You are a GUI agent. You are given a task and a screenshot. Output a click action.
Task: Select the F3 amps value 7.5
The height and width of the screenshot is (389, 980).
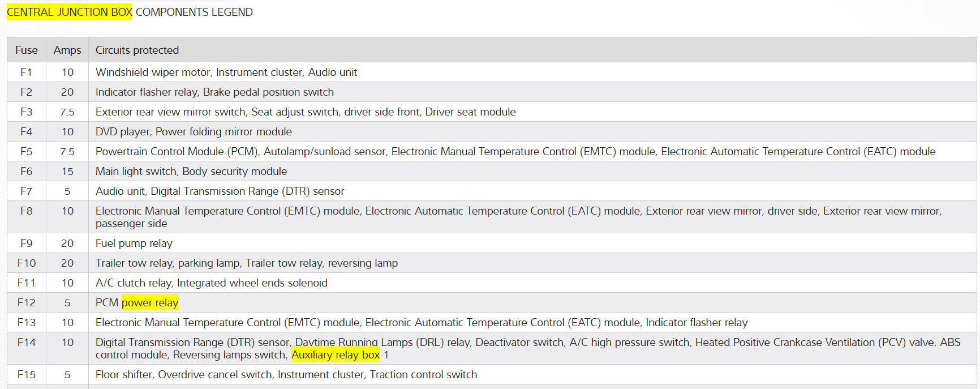(67, 112)
